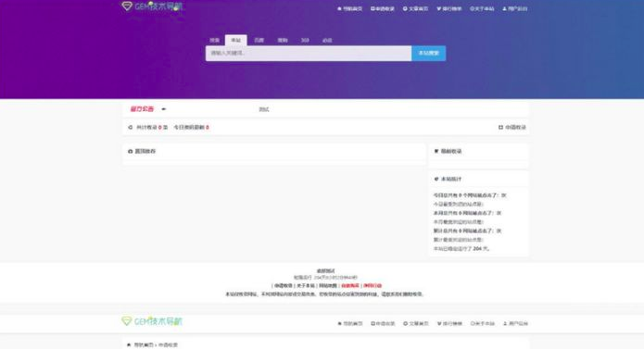Focus the keyword search input field
644x349 pixels.
pyautogui.click(x=309, y=54)
